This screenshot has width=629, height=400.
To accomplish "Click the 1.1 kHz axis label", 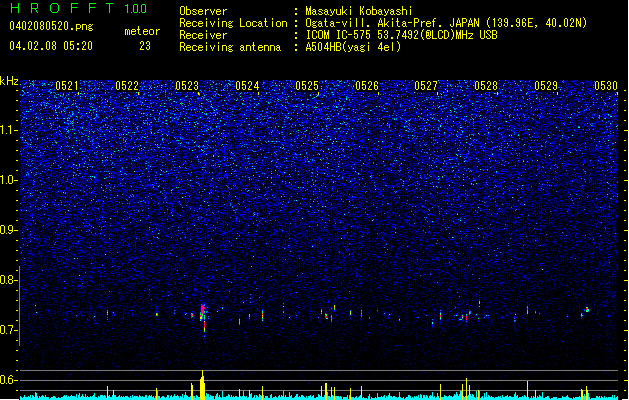I will click(8, 130).
